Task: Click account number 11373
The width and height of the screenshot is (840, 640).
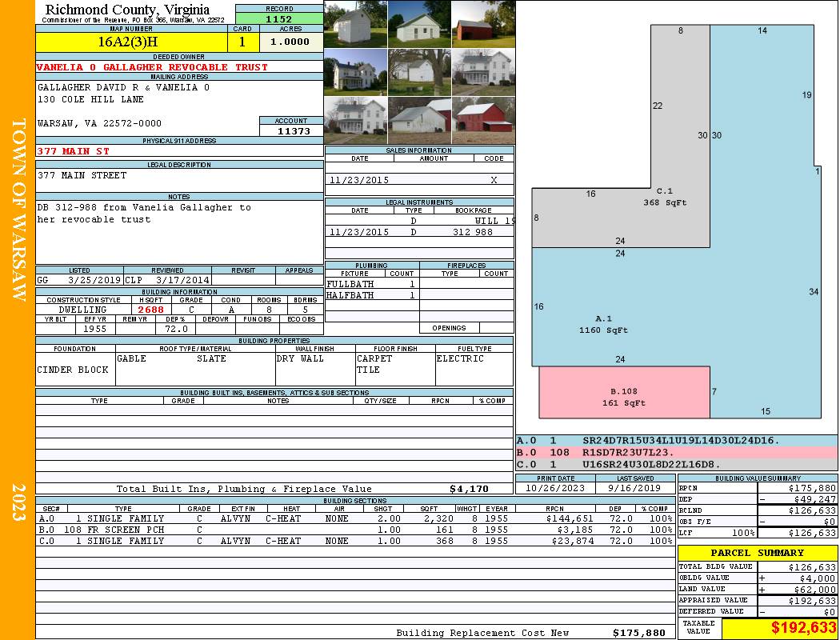Action: coord(294,130)
